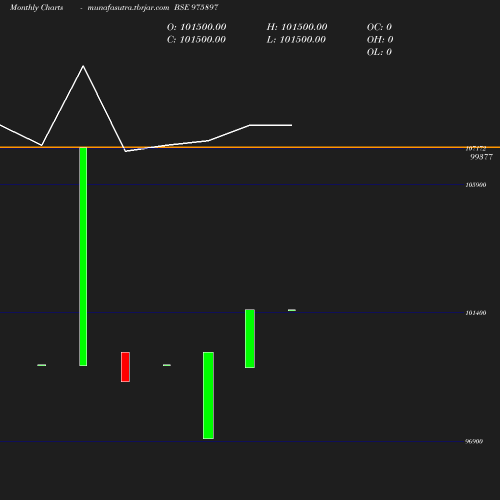Click the 'BSE 975897' symbol label
Screen dimensions: 500x500
[x=196, y=7]
